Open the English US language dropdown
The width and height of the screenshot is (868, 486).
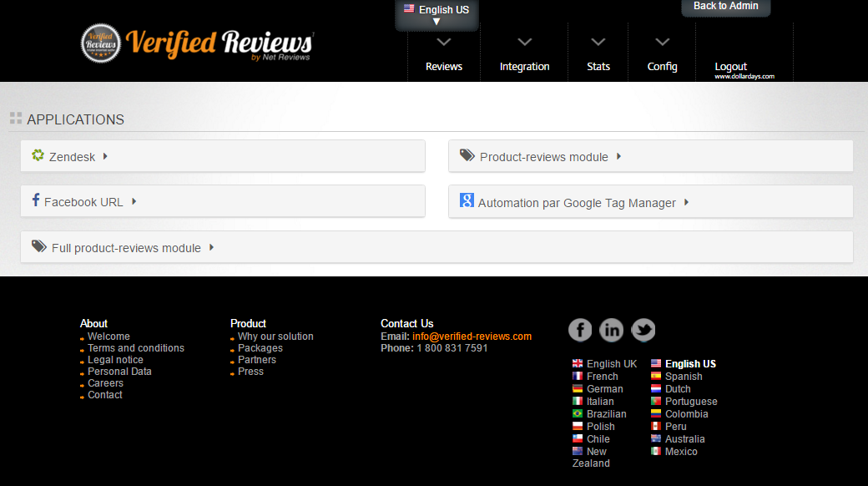click(437, 14)
